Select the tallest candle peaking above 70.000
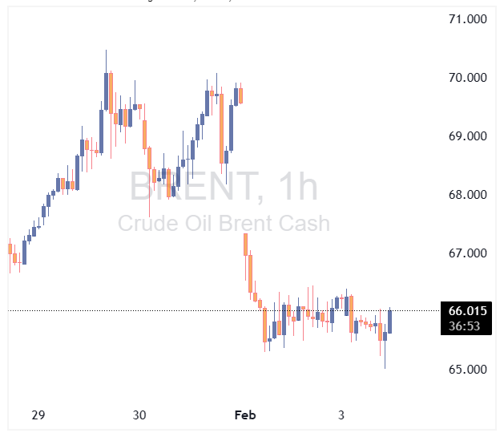This screenshot has width=504, height=445. click(x=106, y=90)
